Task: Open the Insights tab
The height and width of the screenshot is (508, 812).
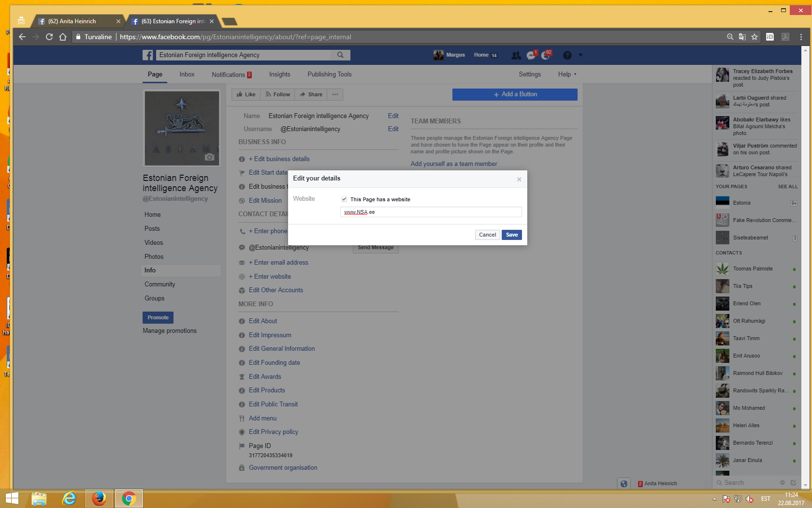Action: 280,74
